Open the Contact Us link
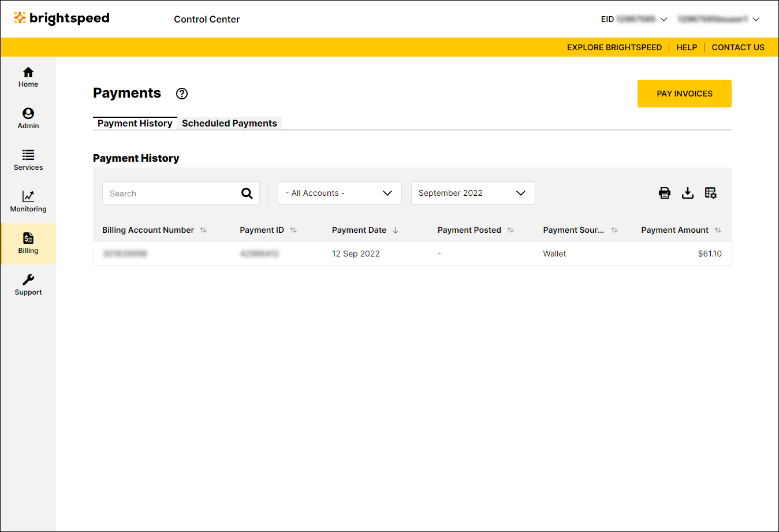 tap(738, 47)
